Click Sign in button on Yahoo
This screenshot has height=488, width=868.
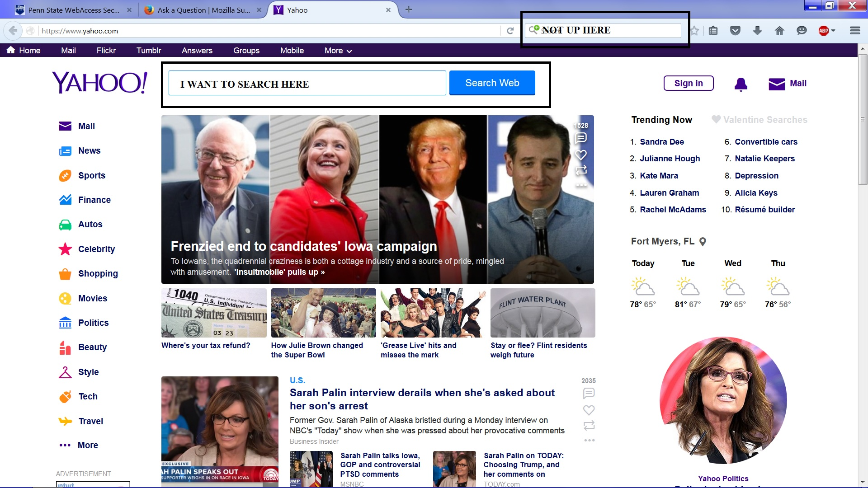pyautogui.click(x=689, y=83)
